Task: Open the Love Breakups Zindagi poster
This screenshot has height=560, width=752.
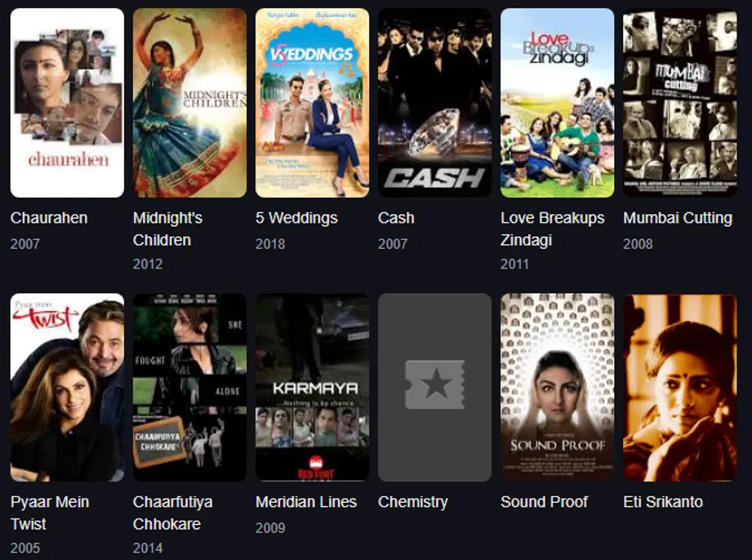Action: point(558,103)
